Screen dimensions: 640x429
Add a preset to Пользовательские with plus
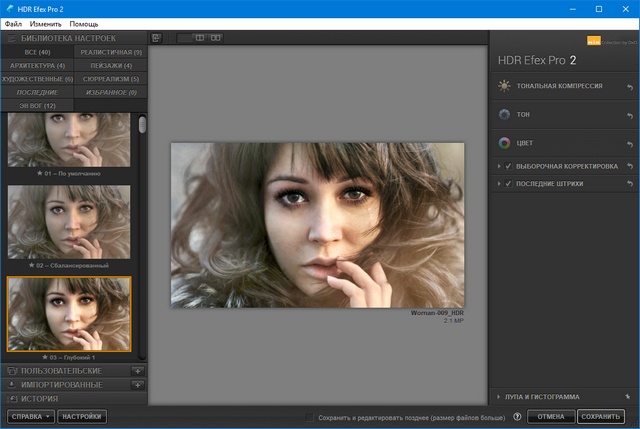(138, 371)
